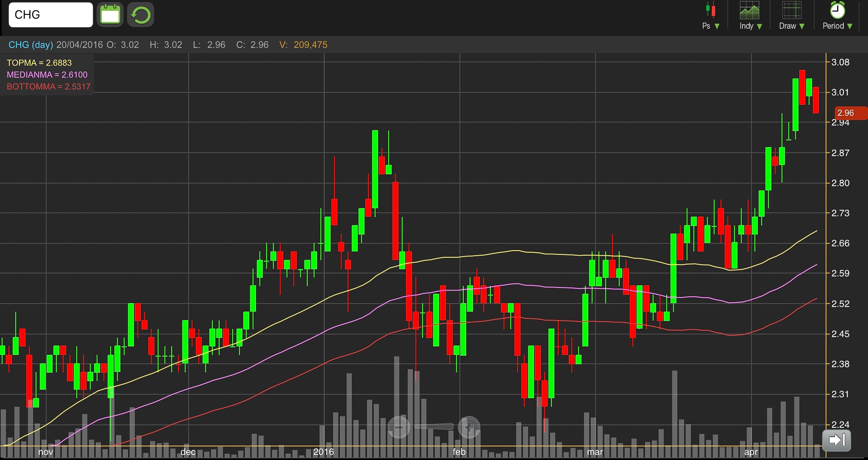
Task: Click the Draw grid tool icon
Action: [791, 10]
